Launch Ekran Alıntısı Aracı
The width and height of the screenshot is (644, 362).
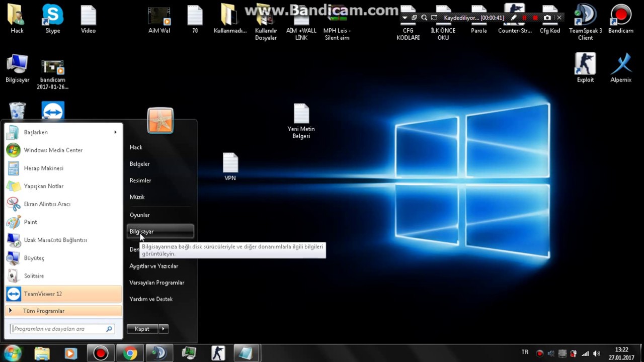pos(63,204)
